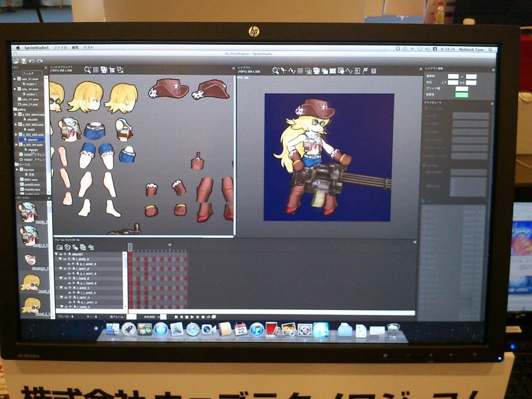Expand g_003_id02.ssae tree node

tap(16, 125)
